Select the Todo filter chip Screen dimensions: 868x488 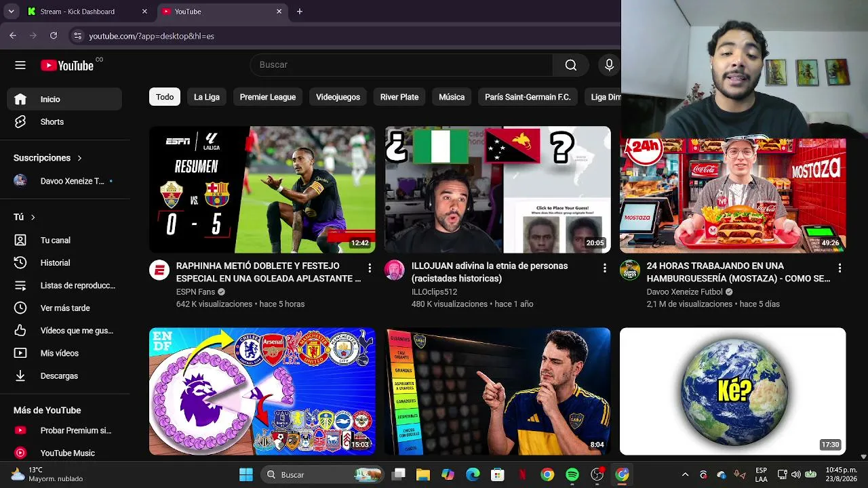tap(165, 97)
